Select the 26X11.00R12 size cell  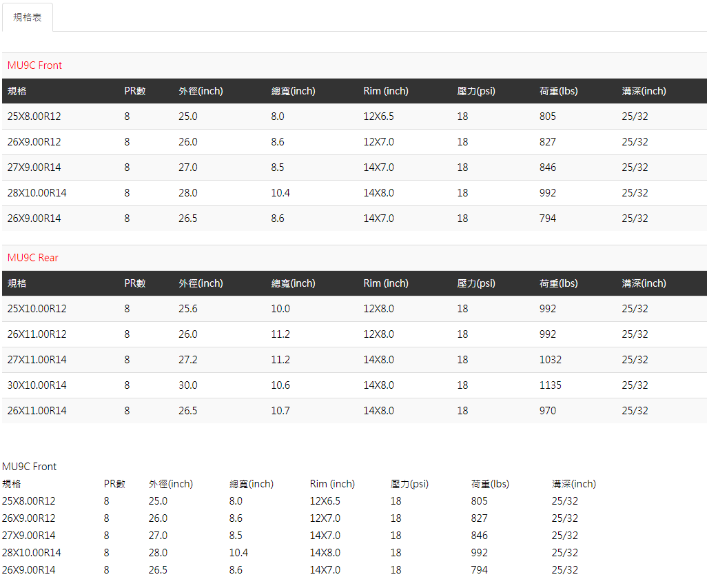point(37,334)
